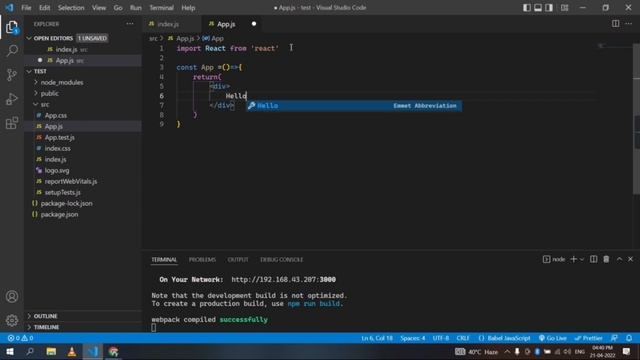640x360 pixels.
Task: Open the Terminal menu
Action: click(x=161, y=8)
